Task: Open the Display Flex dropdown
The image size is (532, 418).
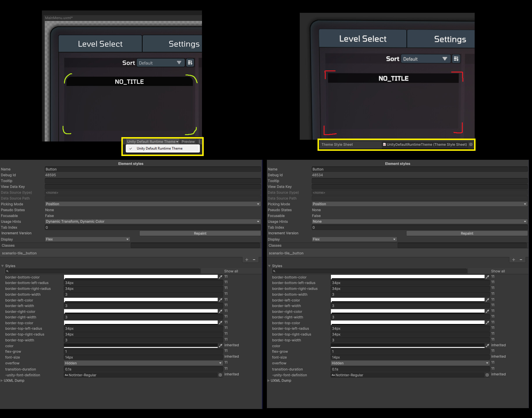Action: [x=87, y=239]
